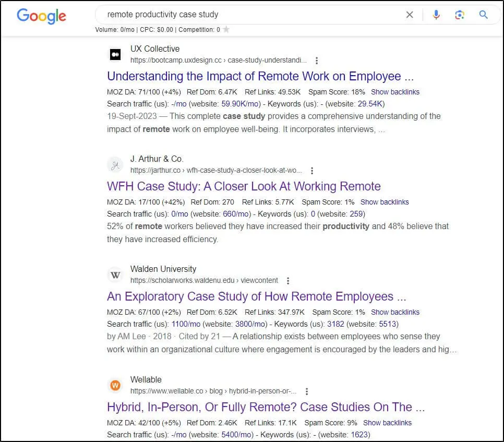Click the Walden University favicon
The height and width of the screenshot is (442, 504).
pos(115,274)
